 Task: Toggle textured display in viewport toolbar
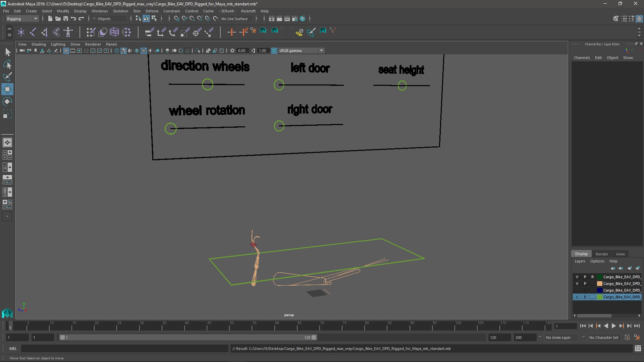pyautogui.click(x=144, y=51)
